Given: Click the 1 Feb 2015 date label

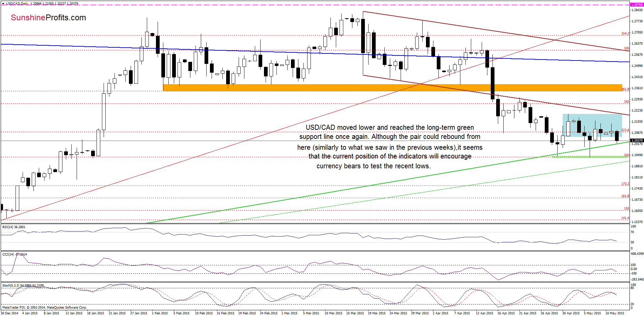Looking at the screenshot, I should [x=160, y=313].
